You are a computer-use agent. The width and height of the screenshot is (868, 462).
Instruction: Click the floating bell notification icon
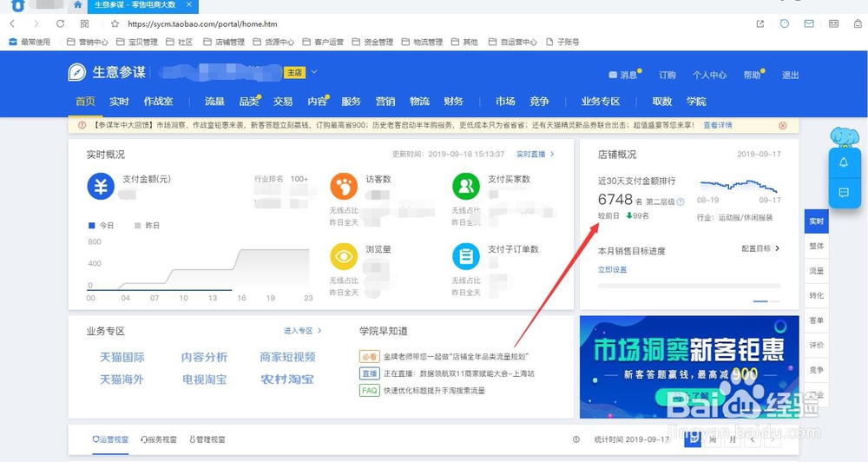tap(844, 162)
